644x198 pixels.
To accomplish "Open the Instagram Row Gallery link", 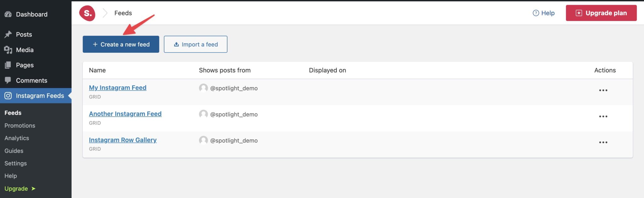I will pyautogui.click(x=123, y=140).
